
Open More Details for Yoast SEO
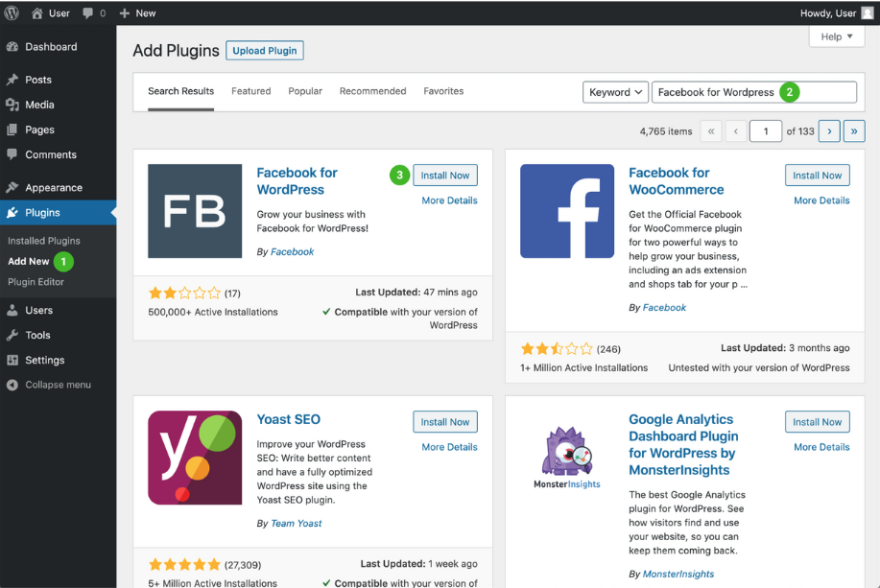(x=449, y=447)
